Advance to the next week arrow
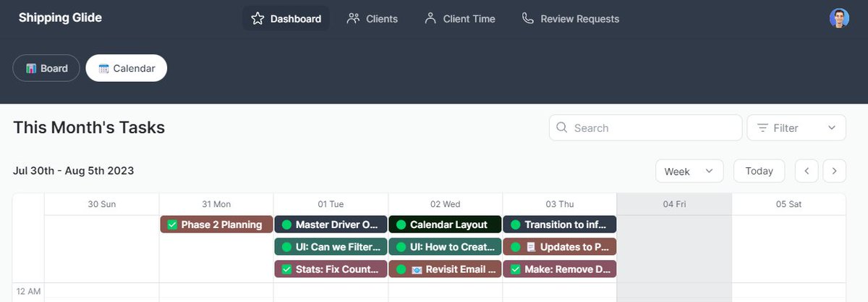 (834, 171)
